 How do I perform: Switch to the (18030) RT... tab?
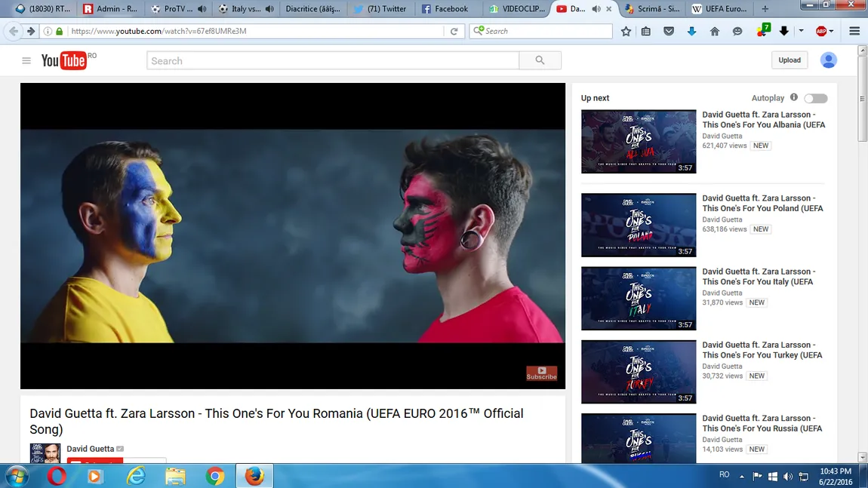[x=42, y=9]
